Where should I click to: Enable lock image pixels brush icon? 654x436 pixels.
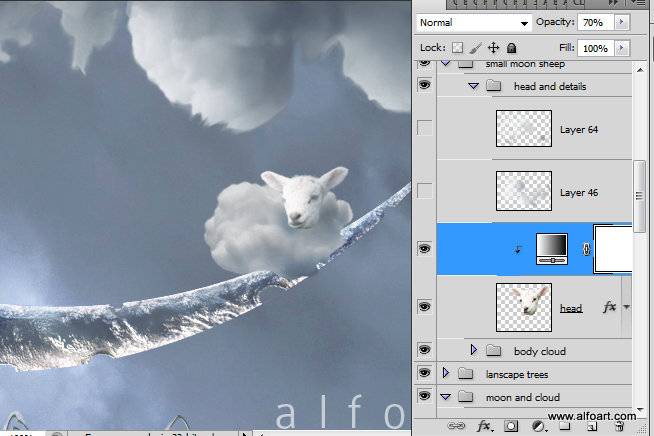[475, 48]
